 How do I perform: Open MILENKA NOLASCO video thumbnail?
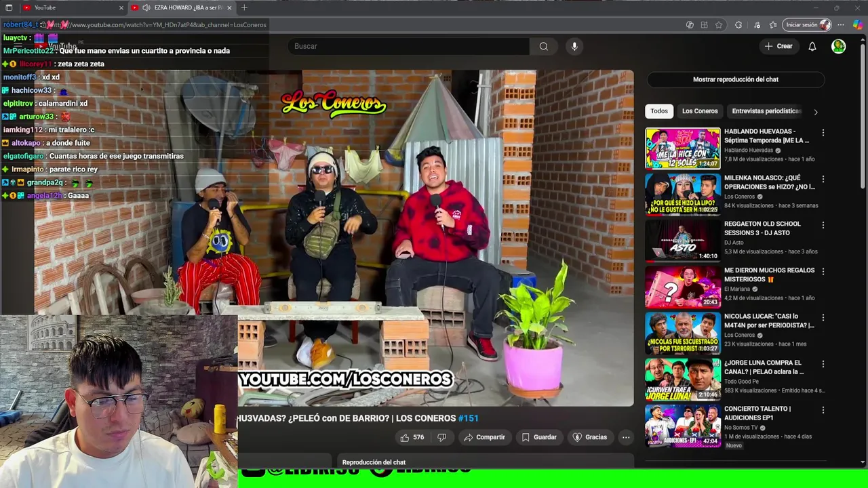click(683, 194)
